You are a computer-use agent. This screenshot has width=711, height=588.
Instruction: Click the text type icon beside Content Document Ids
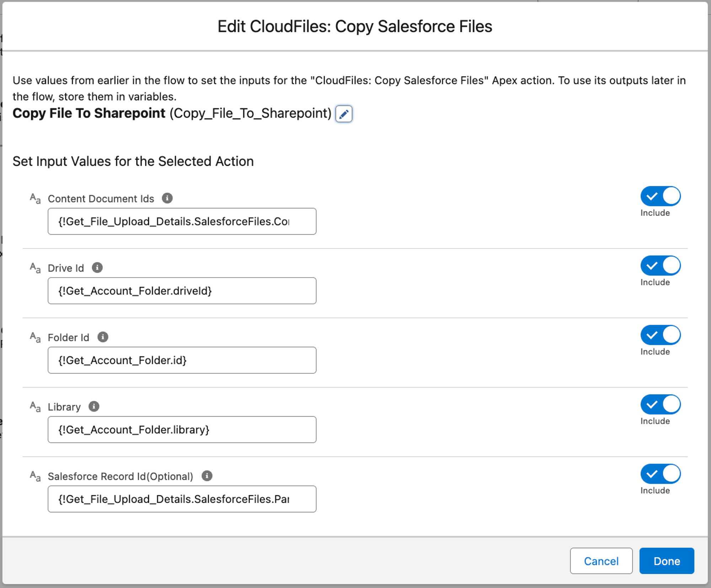click(x=35, y=198)
